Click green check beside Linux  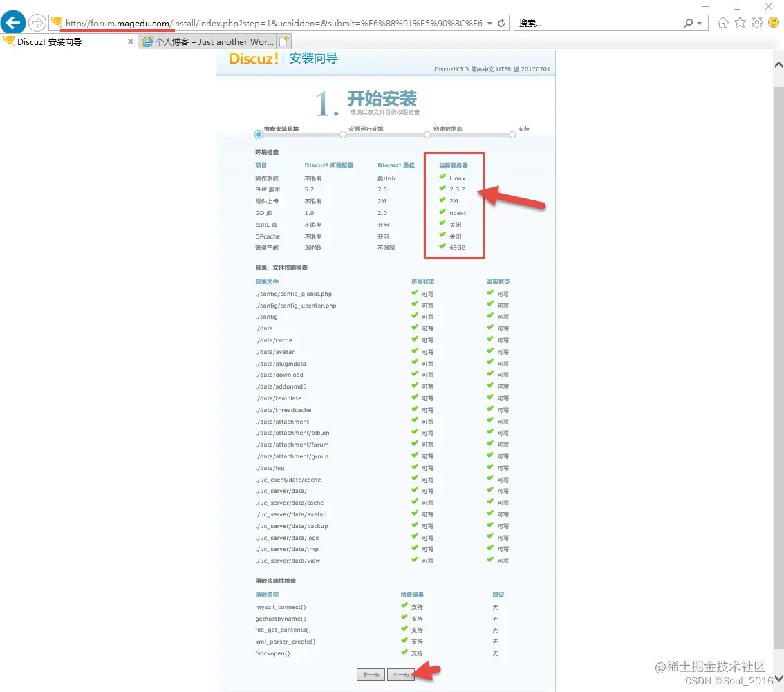442,176
